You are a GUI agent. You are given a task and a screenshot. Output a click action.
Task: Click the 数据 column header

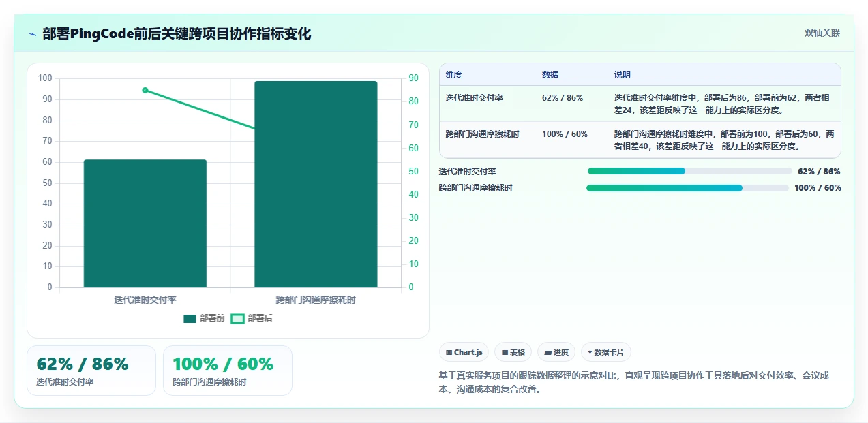pos(550,75)
